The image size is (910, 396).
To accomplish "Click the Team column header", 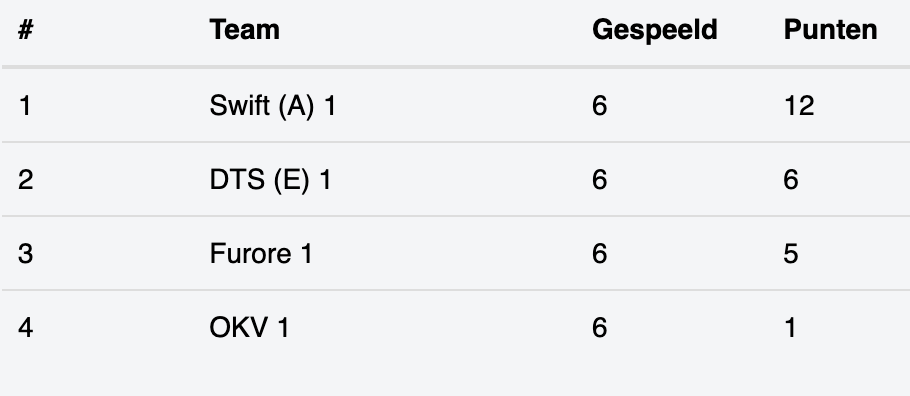I will [244, 30].
